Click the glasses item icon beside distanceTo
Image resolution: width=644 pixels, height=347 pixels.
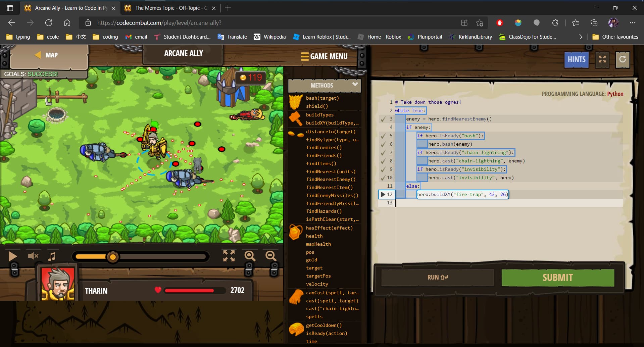(x=296, y=135)
